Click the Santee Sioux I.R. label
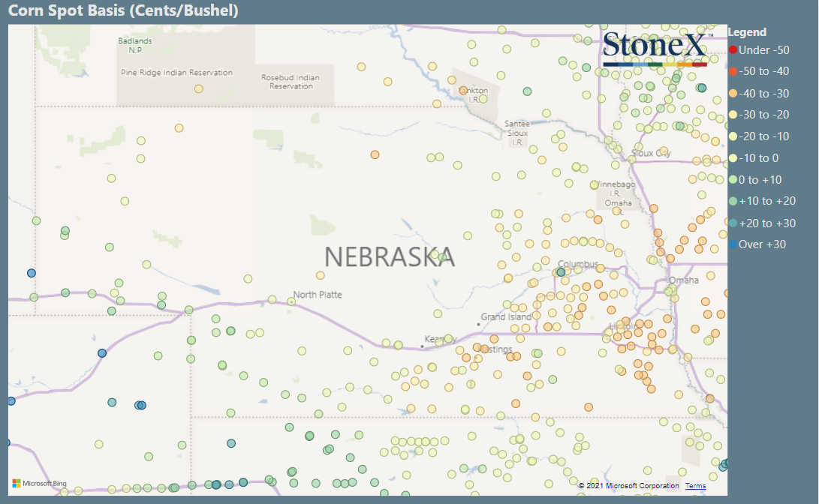 tap(517, 133)
